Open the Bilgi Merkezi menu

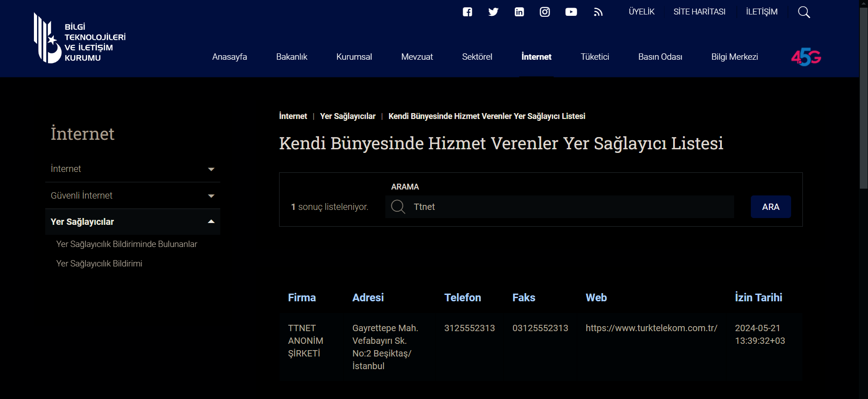click(x=735, y=57)
